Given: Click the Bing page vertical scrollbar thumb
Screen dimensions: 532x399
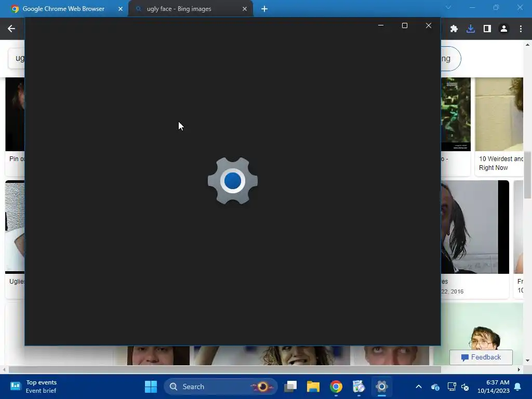Looking at the screenshot, I should [x=528, y=175].
